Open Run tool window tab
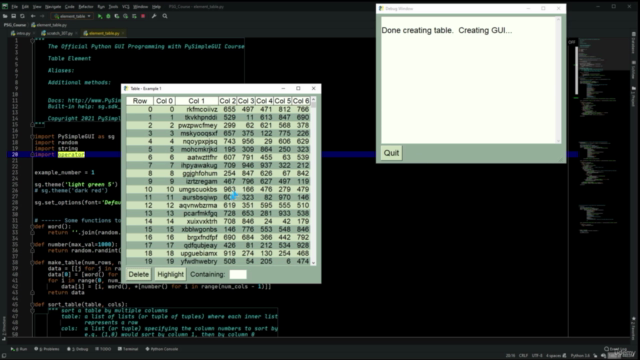Screen dimensions: 640x360 (x=19, y=349)
